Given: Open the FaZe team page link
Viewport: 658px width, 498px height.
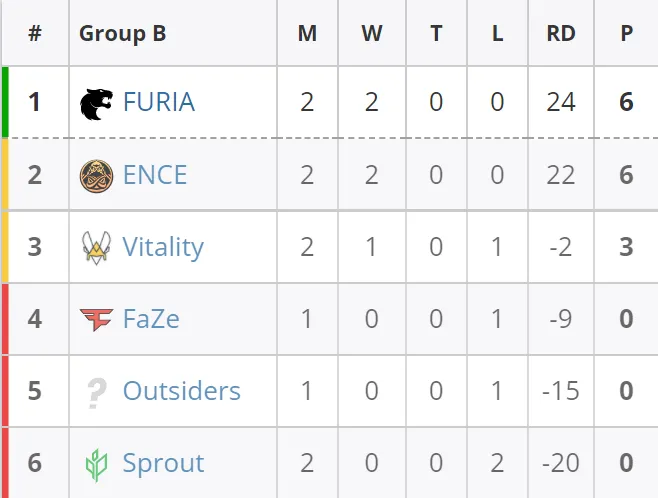Looking at the screenshot, I should pos(151,319).
